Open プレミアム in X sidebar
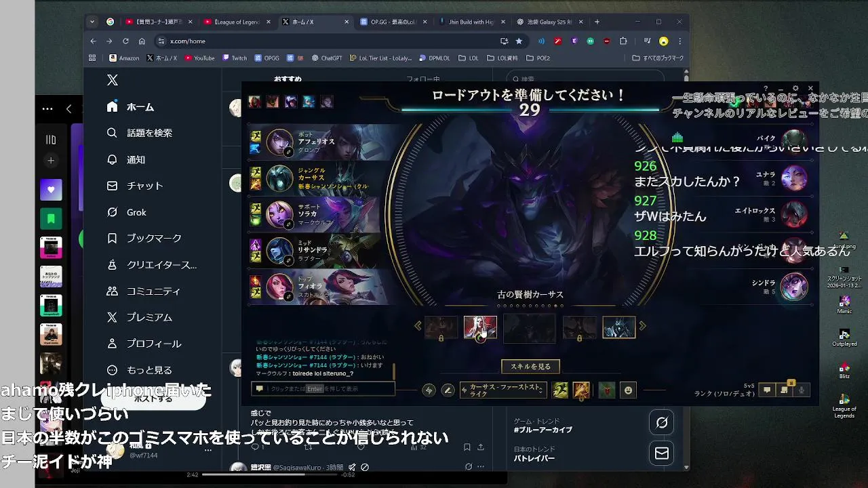This screenshot has width=868, height=488. [x=139, y=317]
